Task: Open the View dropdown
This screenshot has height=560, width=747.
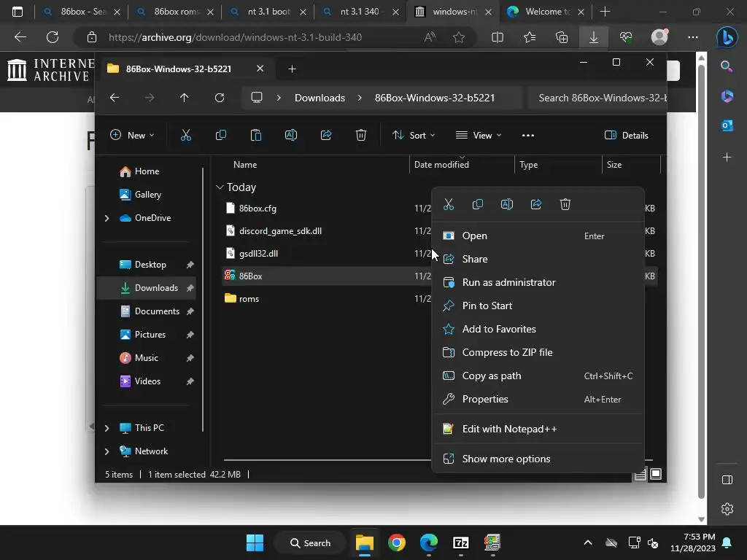Action: pos(479,135)
